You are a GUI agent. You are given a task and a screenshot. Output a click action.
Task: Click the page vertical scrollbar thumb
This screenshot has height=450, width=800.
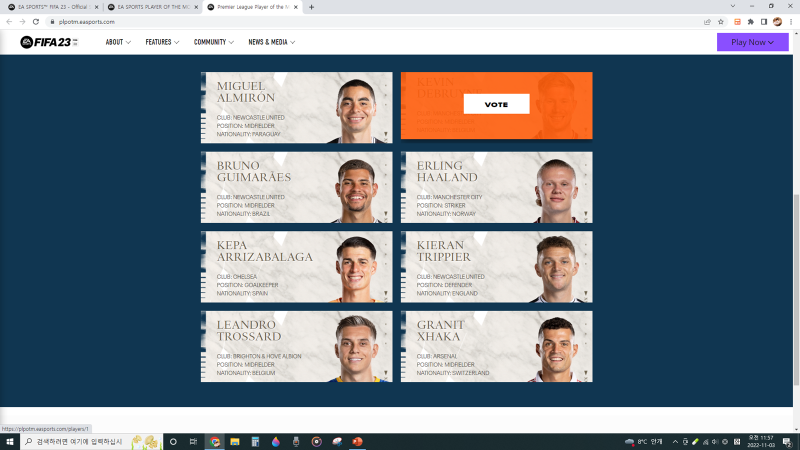796,290
